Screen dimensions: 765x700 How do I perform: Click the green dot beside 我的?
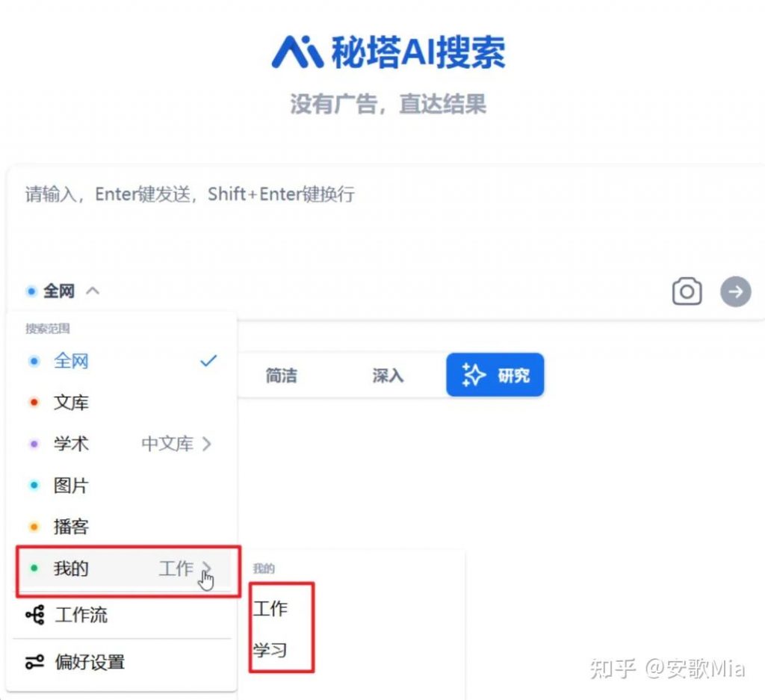pos(35,568)
